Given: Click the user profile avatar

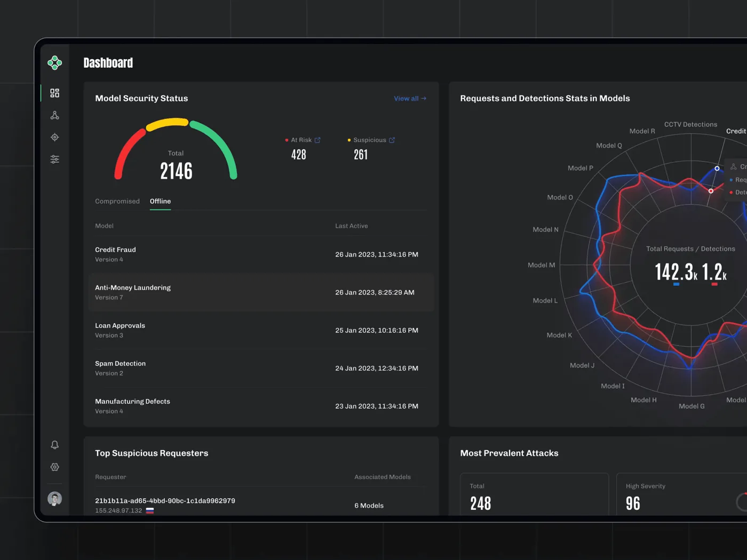Looking at the screenshot, I should [x=54, y=499].
